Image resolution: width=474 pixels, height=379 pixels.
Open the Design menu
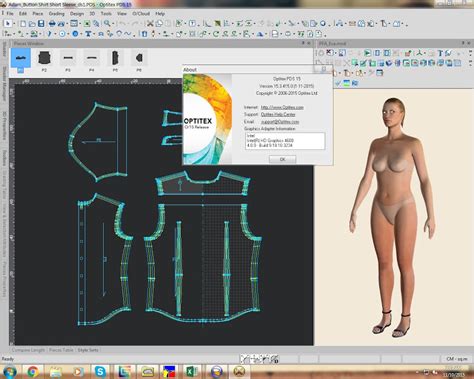click(77, 13)
